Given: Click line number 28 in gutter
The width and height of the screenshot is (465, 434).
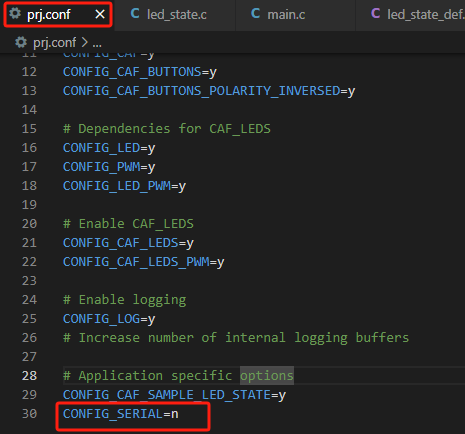Looking at the screenshot, I should [x=29, y=376].
